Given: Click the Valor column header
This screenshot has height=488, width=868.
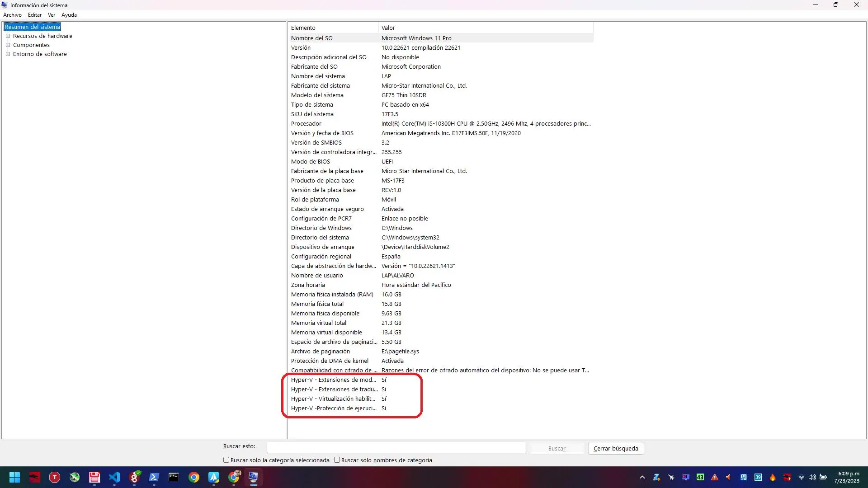Looking at the screenshot, I should coord(486,28).
